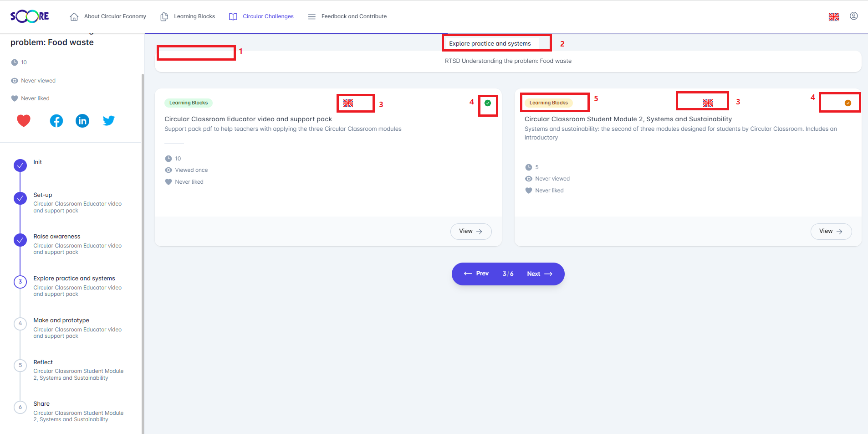Click the SCORE logo
The image size is (868, 434).
[x=30, y=16]
